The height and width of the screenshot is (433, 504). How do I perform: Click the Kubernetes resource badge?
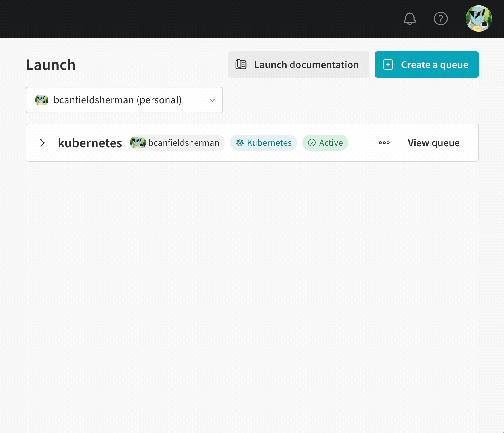coord(263,143)
